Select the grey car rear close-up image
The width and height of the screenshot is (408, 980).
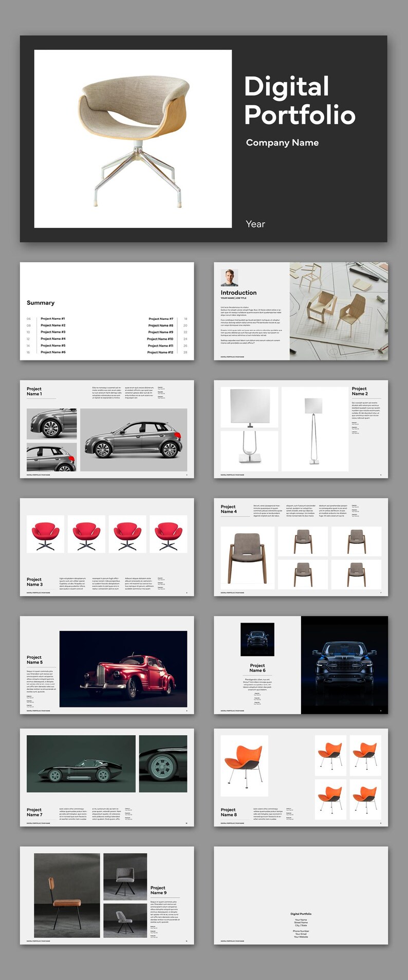click(51, 457)
